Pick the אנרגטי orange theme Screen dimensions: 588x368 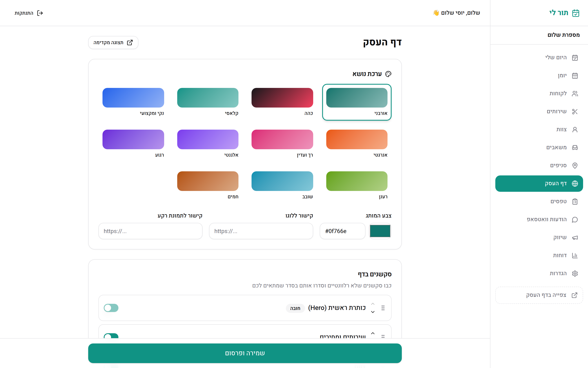tap(357, 144)
